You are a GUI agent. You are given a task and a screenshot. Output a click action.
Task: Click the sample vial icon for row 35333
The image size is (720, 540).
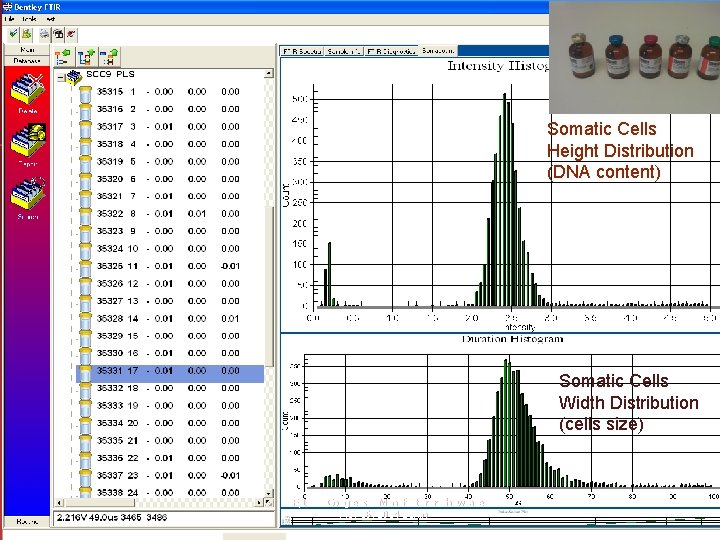(x=85, y=408)
